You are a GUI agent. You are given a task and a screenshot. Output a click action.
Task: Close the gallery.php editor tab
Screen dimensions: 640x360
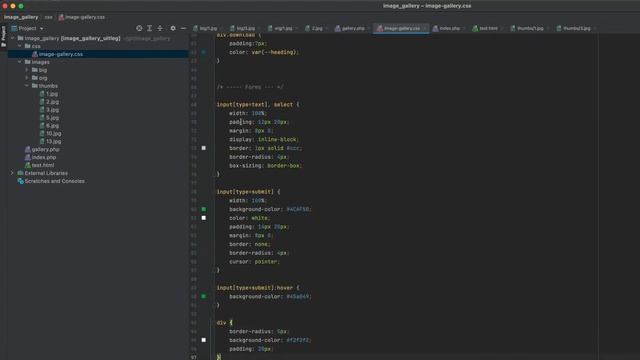coord(369,29)
